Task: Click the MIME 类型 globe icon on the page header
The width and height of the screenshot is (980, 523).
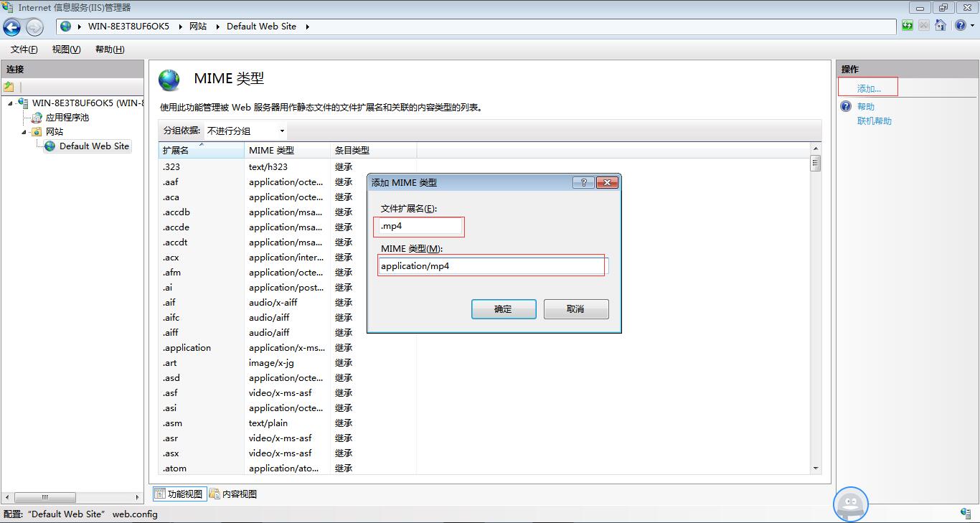Action: (169, 81)
